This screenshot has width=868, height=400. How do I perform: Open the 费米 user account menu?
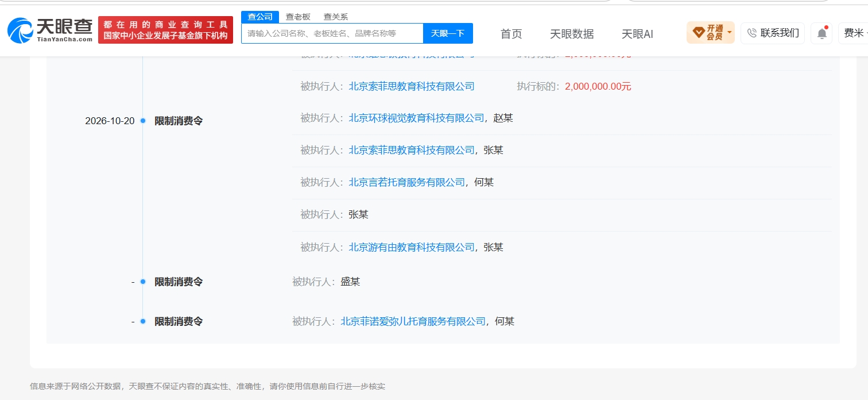(x=853, y=33)
